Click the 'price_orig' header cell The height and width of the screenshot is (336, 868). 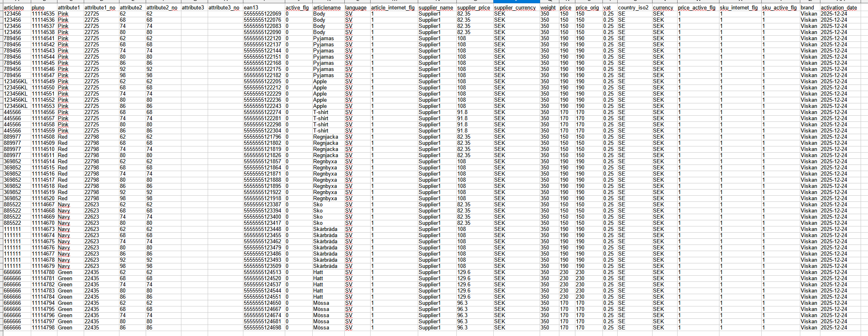point(587,8)
